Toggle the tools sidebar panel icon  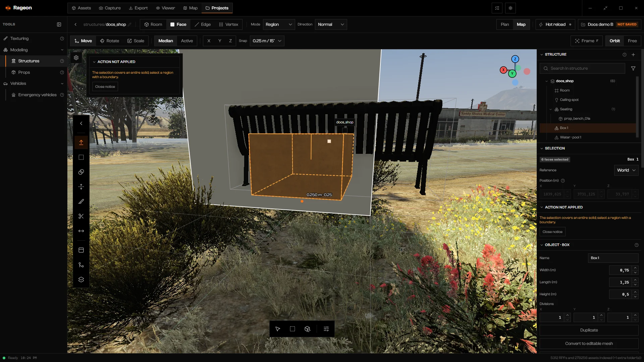pos(59,24)
